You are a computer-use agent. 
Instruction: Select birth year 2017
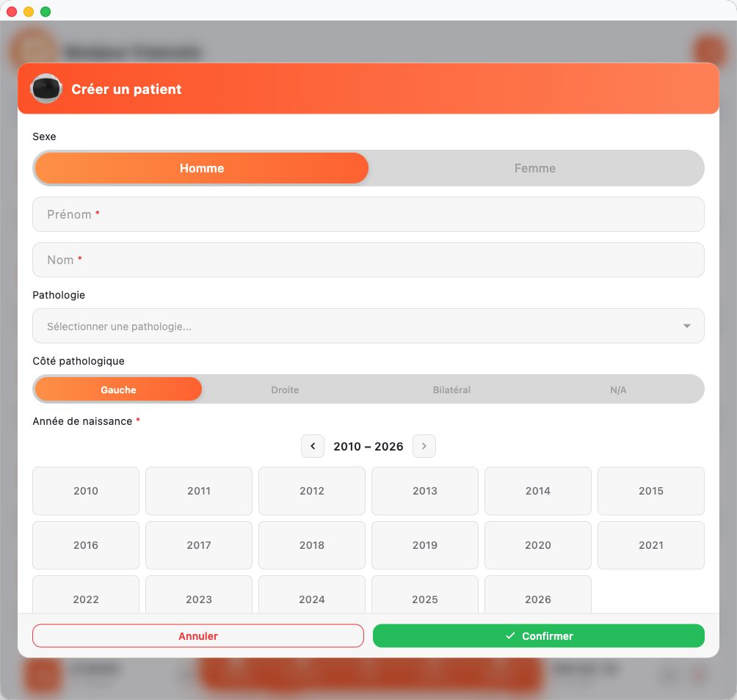pos(199,545)
